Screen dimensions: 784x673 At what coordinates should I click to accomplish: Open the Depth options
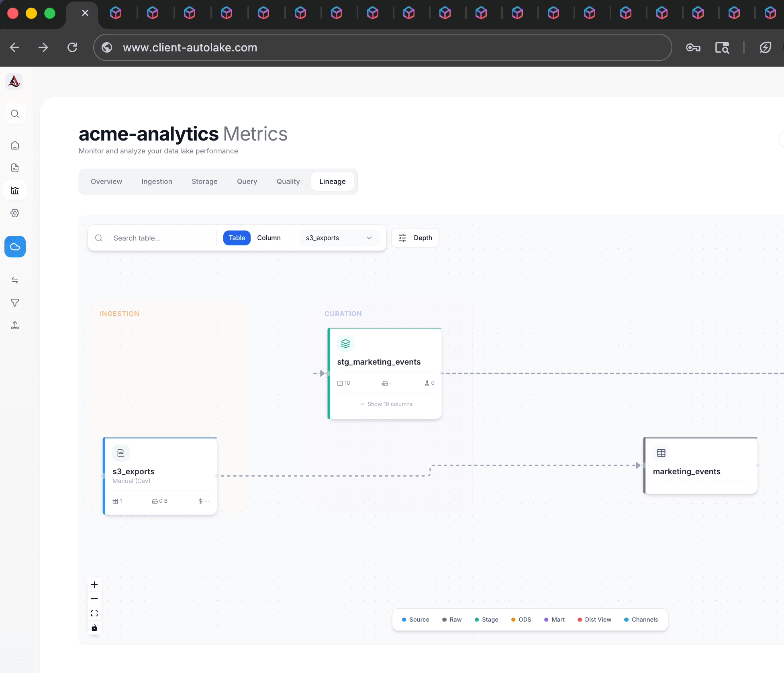click(x=415, y=238)
